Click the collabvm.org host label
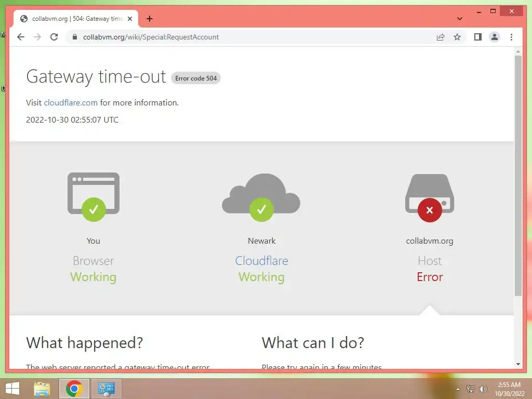Image resolution: width=532 pixels, height=399 pixels. click(430, 241)
